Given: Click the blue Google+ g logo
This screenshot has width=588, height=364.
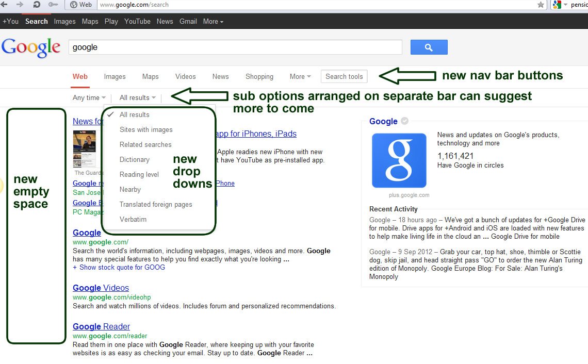Looking at the screenshot, I should (399, 160).
